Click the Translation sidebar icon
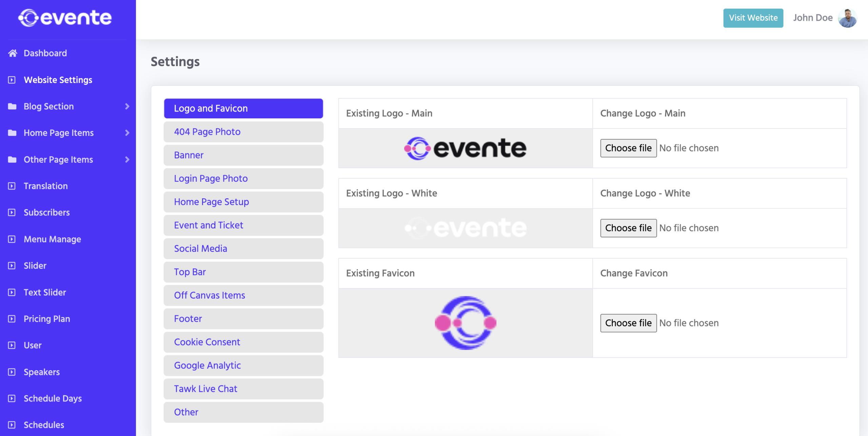Image resolution: width=868 pixels, height=436 pixels. pos(12,186)
